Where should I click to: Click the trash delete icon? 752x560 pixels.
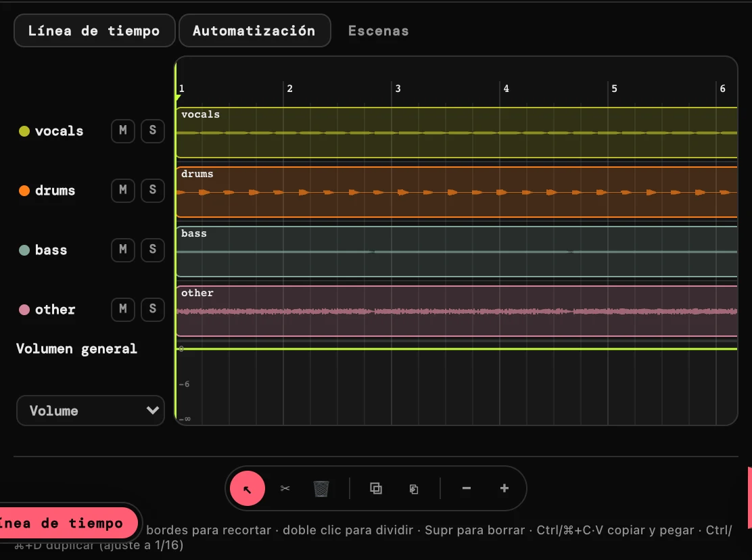pos(321,488)
